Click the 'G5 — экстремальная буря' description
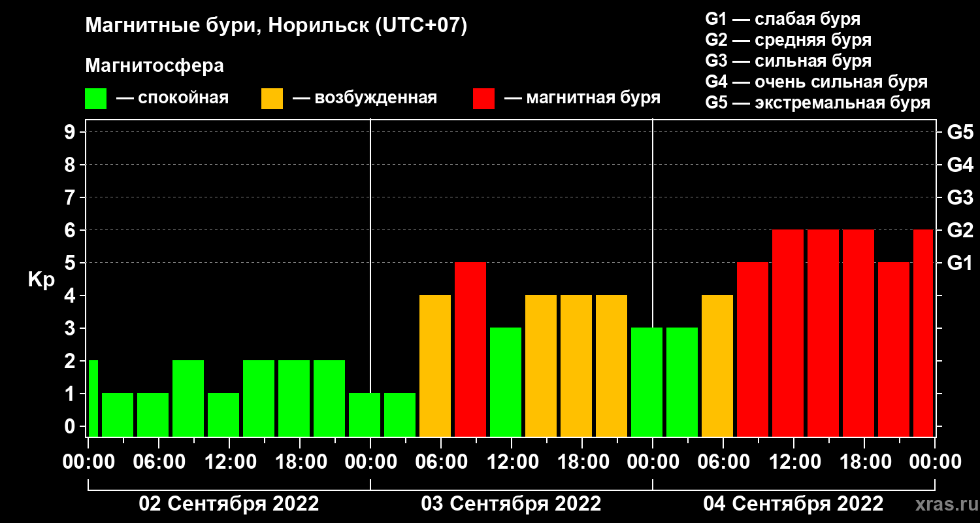This screenshot has width=980, height=523. coord(818,103)
